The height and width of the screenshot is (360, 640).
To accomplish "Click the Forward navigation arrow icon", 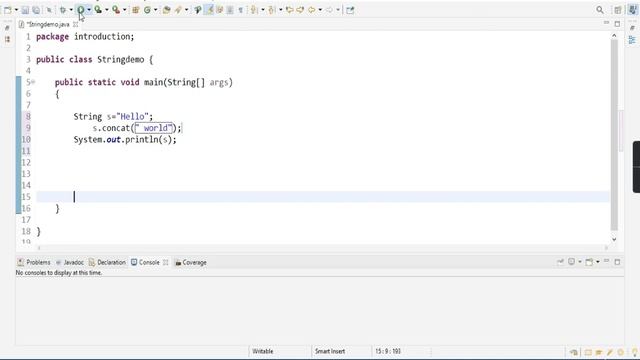I will pyautogui.click(x=329, y=10).
